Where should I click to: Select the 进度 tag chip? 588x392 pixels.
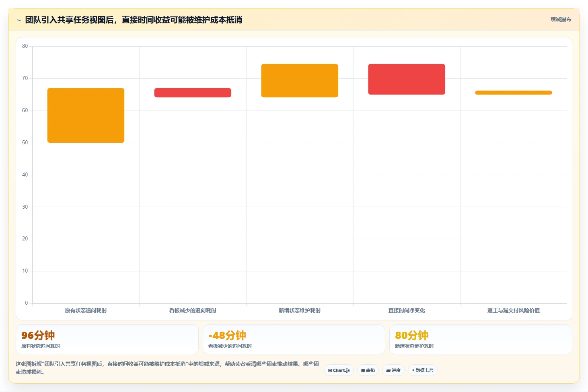393,370
